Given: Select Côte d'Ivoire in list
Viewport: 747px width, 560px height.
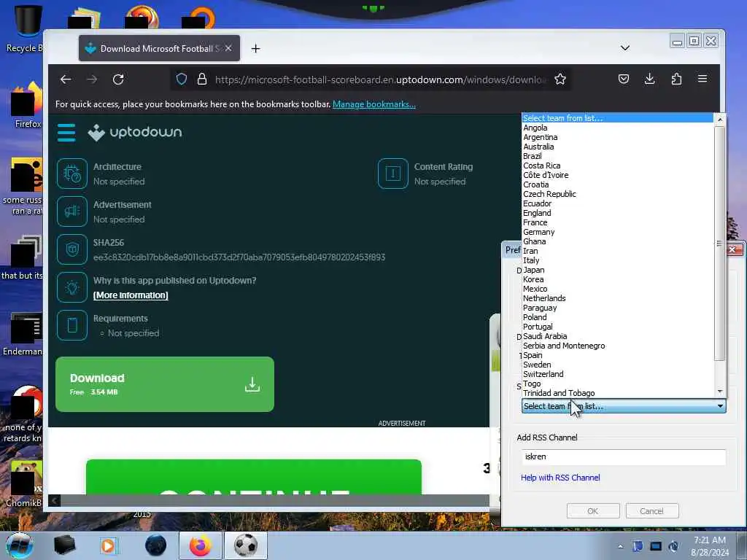Looking at the screenshot, I should coord(617,175).
